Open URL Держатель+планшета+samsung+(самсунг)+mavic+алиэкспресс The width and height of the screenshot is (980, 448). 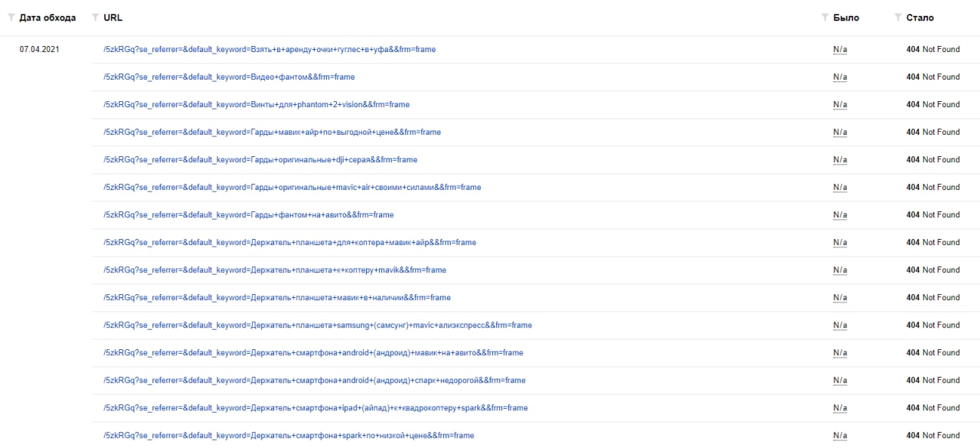point(318,325)
